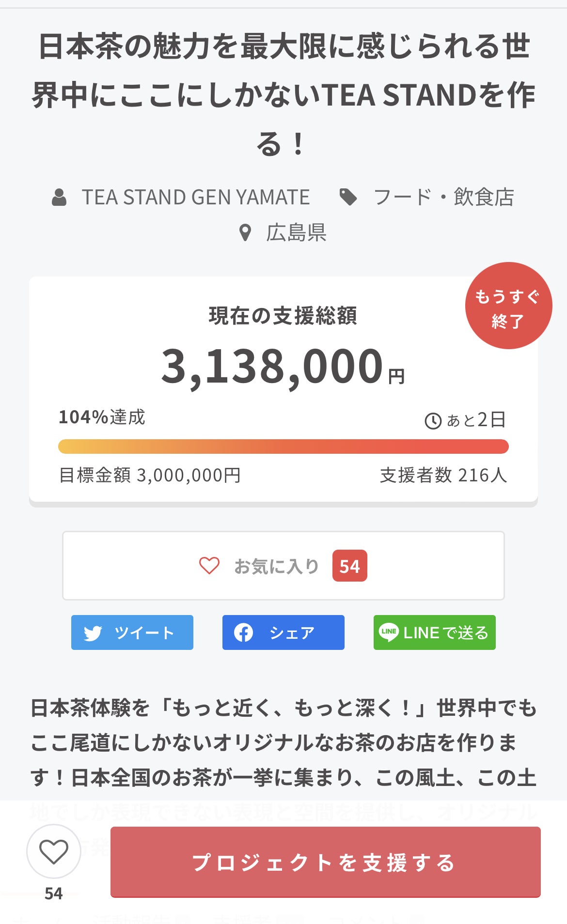This screenshot has width=567, height=924.
Task: Click the location pin icon beside 広島県
Action: (245, 233)
